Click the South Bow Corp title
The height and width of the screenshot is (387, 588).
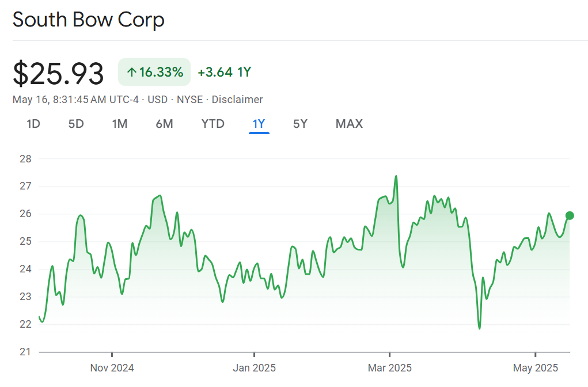(89, 20)
